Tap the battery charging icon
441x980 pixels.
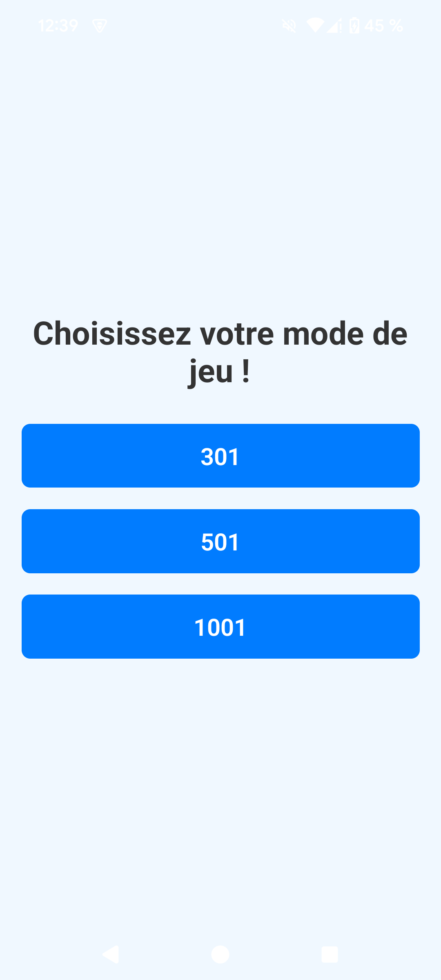pyautogui.click(x=354, y=26)
